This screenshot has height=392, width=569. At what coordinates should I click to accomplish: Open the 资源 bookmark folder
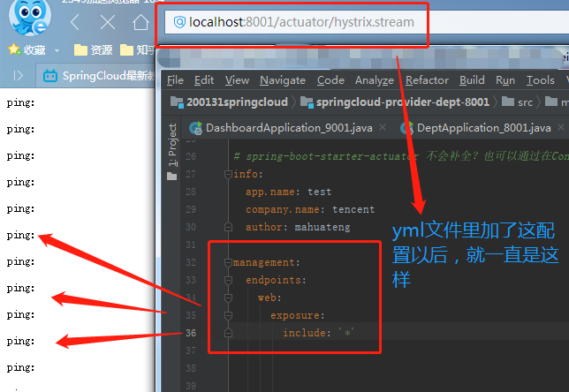coord(93,50)
